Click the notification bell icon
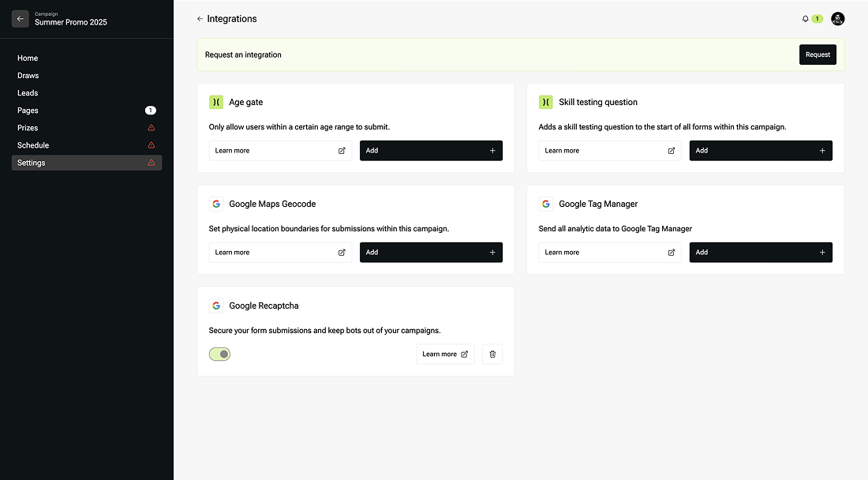 (805, 19)
